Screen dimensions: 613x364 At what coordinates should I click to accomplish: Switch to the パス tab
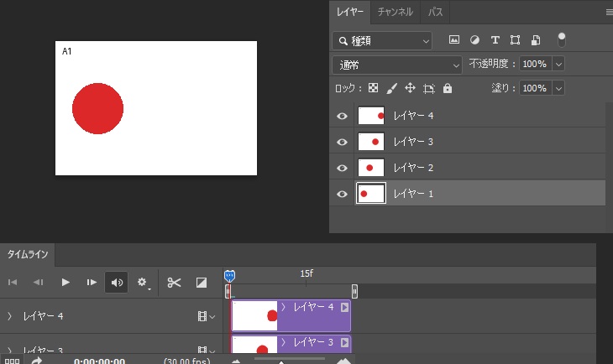pyautogui.click(x=435, y=12)
